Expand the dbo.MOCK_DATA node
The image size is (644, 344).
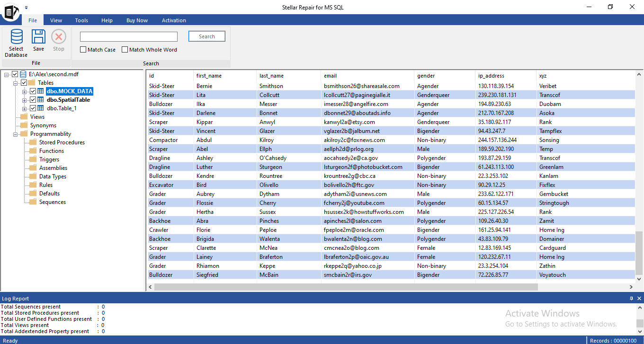point(25,91)
